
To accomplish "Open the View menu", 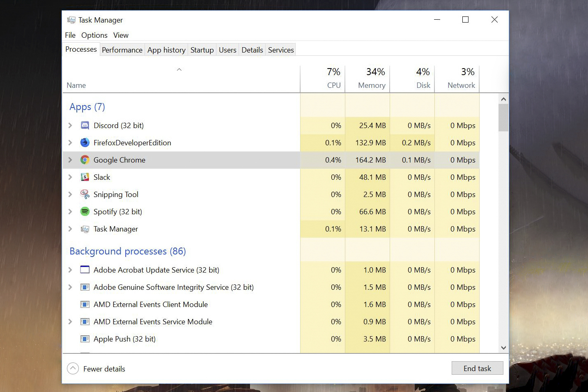I will (121, 35).
